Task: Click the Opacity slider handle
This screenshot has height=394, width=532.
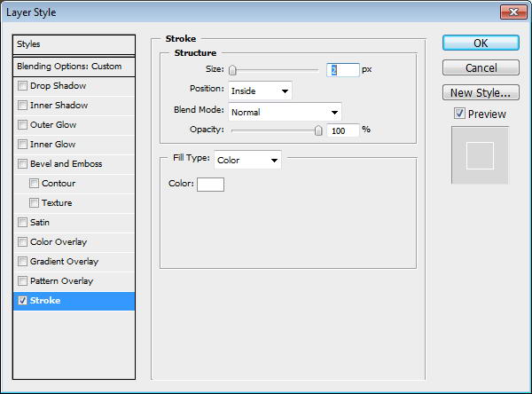Action: click(x=318, y=130)
